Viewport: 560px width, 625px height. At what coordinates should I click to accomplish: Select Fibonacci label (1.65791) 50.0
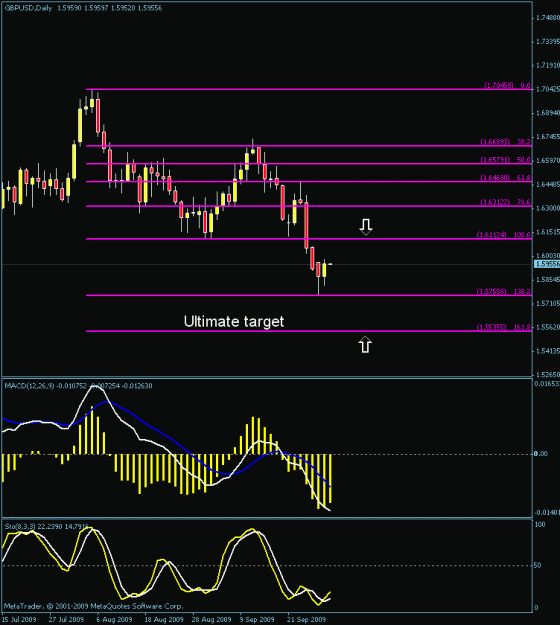pyautogui.click(x=505, y=160)
